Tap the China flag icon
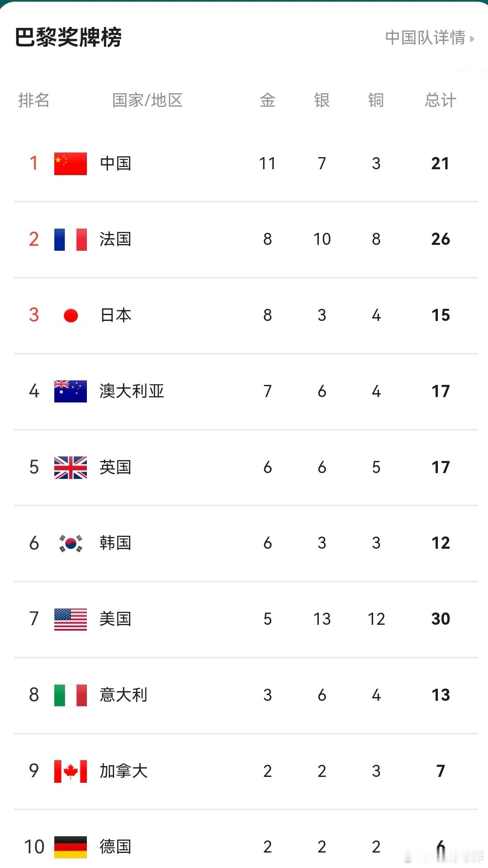This screenshot has width=488, height=868. click(71, 163)
